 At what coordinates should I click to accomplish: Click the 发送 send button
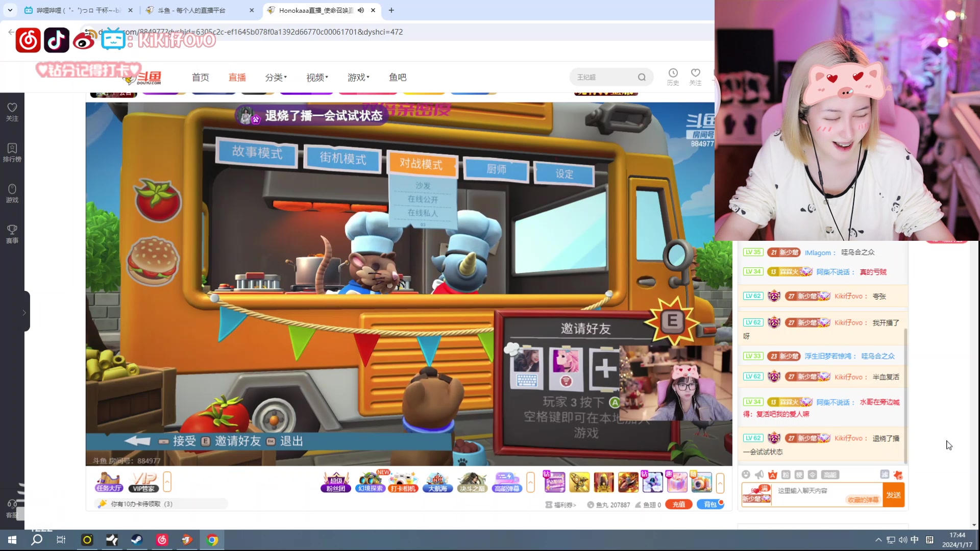click(x=893, y=495)
